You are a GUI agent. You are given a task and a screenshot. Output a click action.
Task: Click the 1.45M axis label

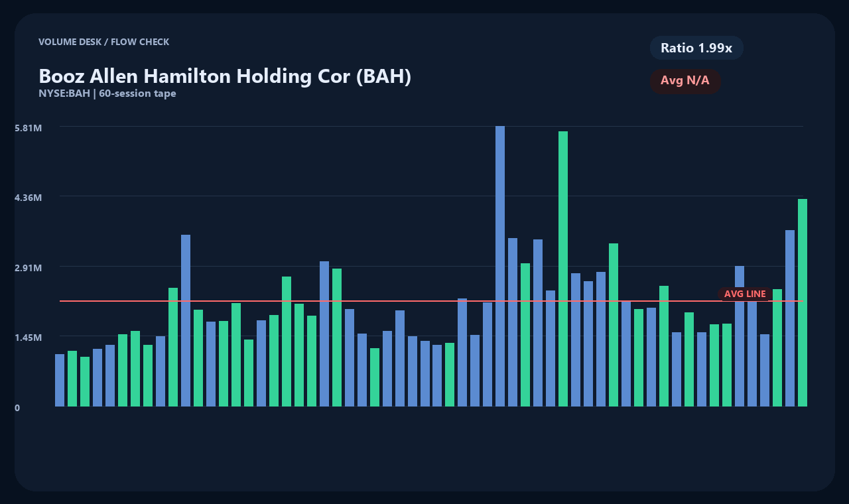[x=29, y=338]
